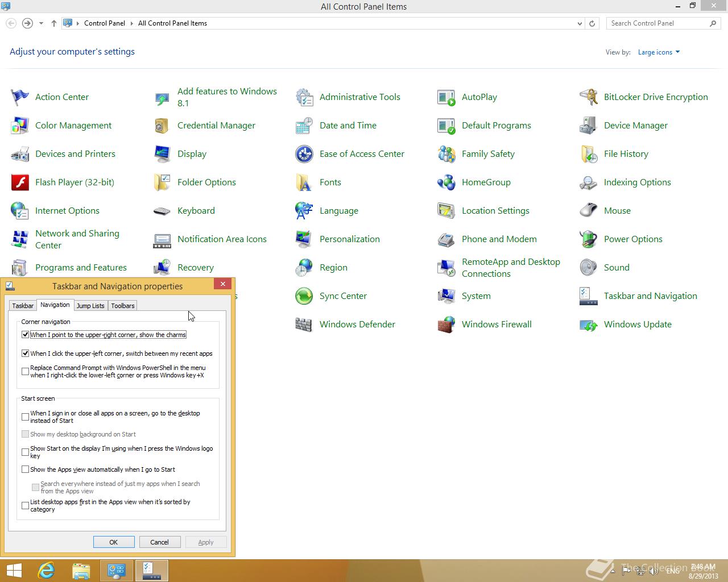Image resolution: width=728 pixels, height=582 pixels.
Task: Click the Mouse icon
Action: (589, 211)
